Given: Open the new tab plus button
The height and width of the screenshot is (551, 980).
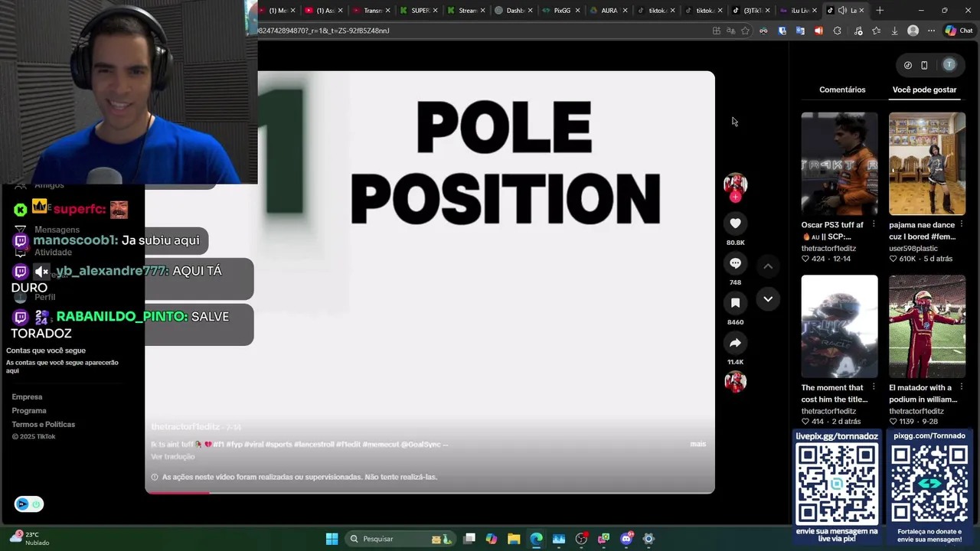Looking at the screenshot, I should point(880,11).
